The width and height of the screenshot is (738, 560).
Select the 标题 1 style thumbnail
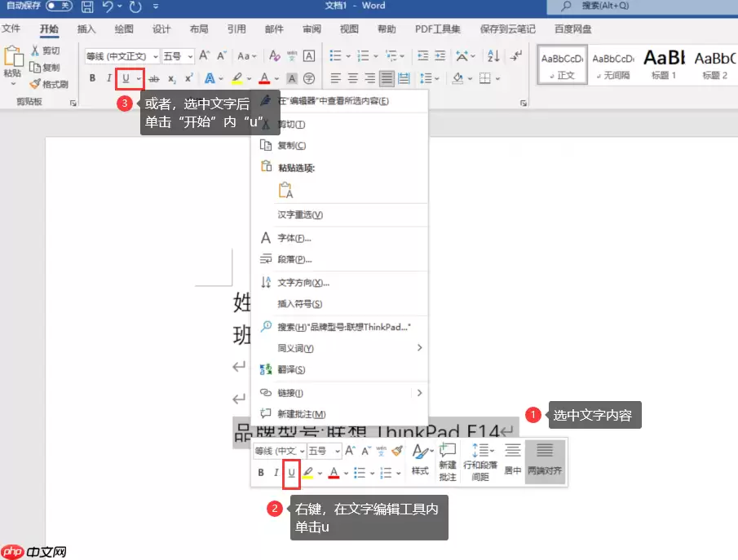pyautogui.click(x=664, y=65)
